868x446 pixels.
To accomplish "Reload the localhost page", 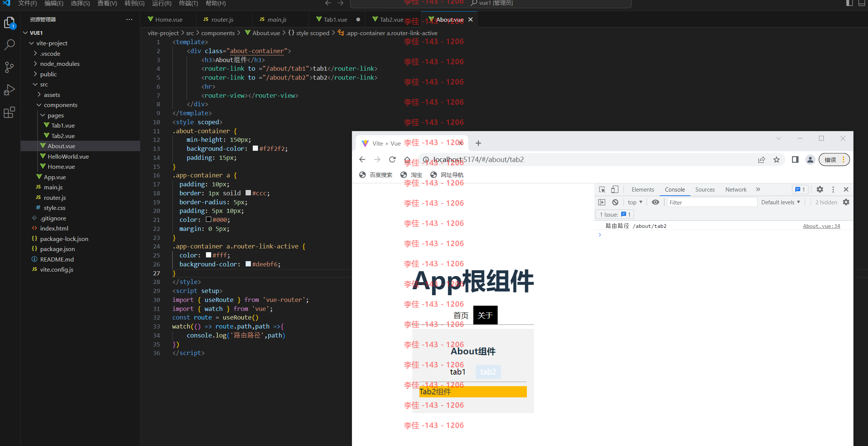I will pyautogui.click(x=392, y=160).
